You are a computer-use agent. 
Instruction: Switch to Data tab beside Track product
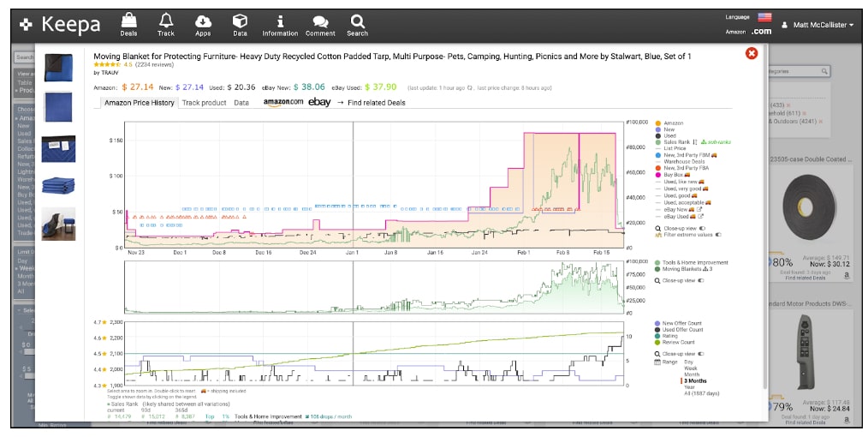241,103
